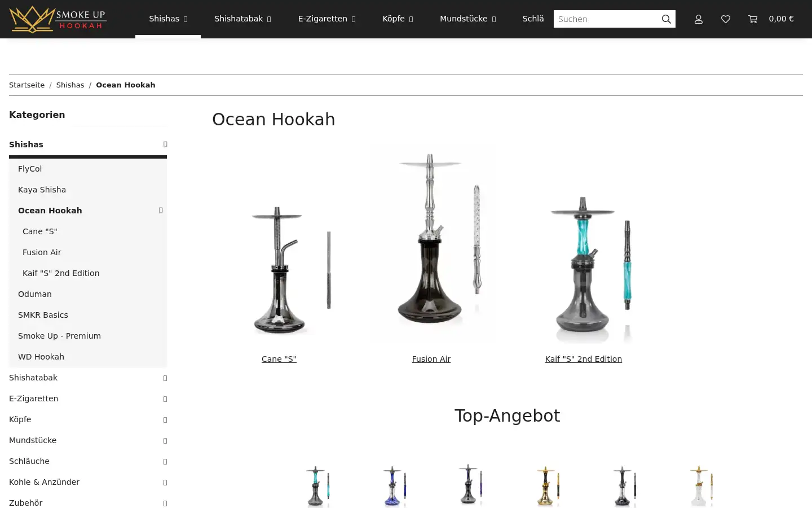
Task: Open the shopping cart icon
Action: (753, 19)
